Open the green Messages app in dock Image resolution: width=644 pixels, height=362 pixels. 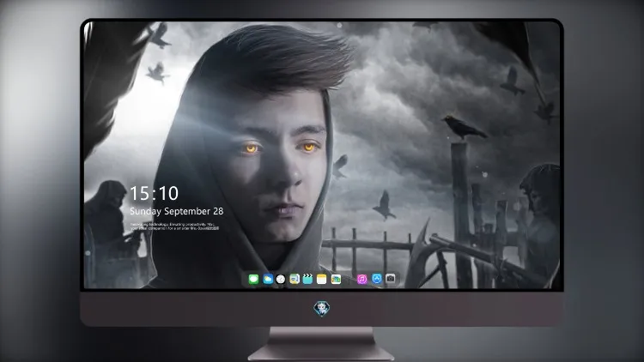253,280
